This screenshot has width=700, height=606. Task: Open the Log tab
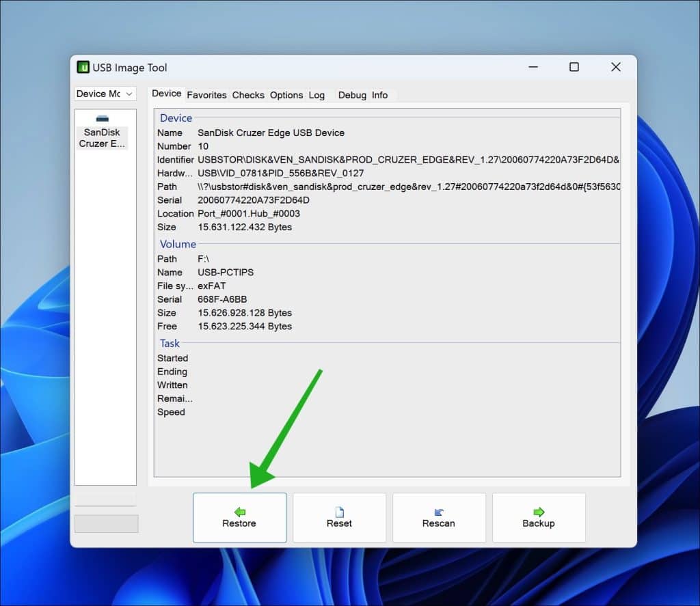click(317, 95)
